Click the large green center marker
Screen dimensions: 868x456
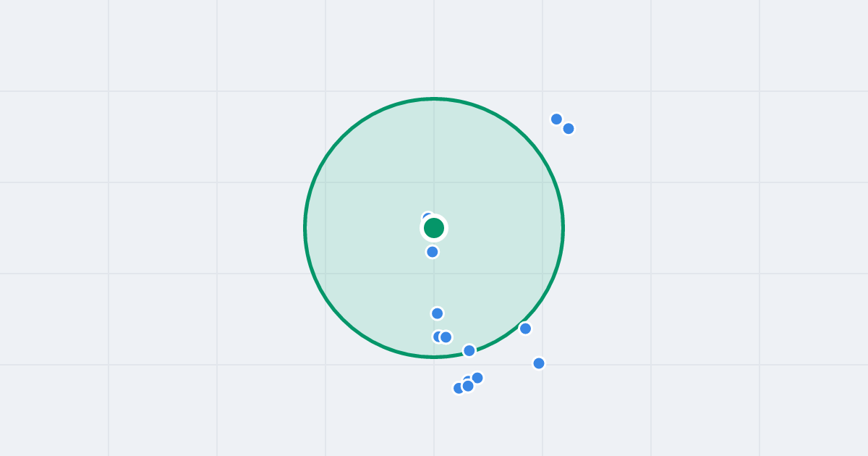(434, 228)
